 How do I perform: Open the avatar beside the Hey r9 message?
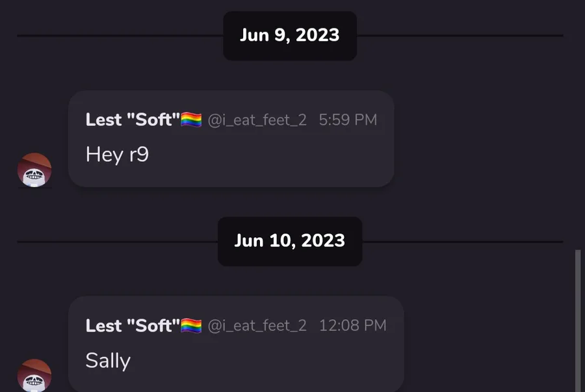(x=34, y=170)
